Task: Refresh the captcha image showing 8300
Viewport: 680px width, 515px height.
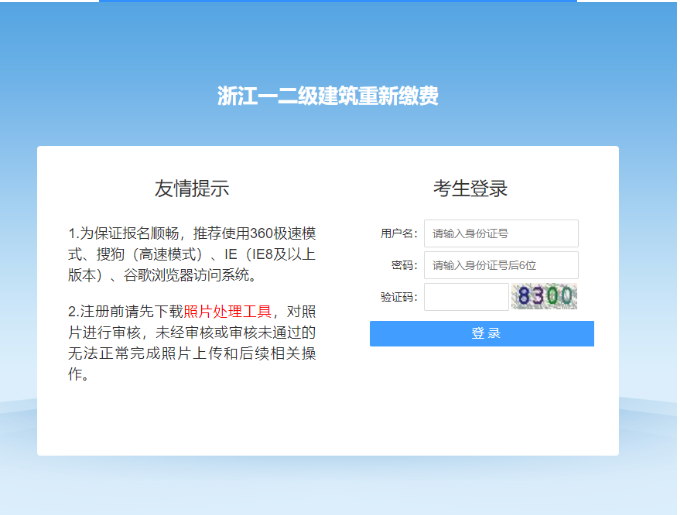Action: click(x=545, y=296)
